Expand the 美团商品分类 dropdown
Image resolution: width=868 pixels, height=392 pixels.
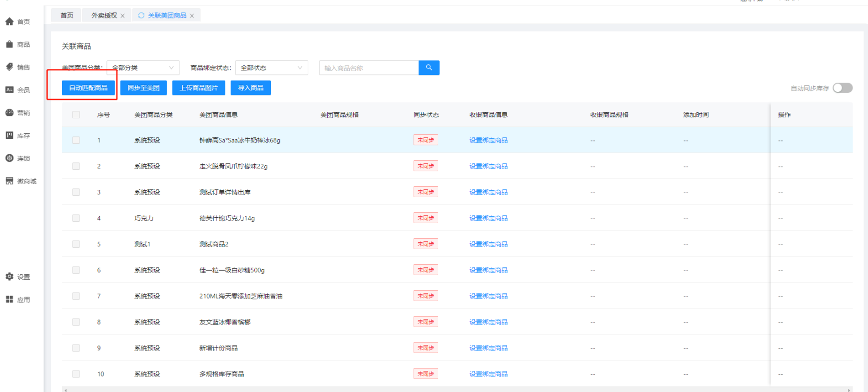143,68
